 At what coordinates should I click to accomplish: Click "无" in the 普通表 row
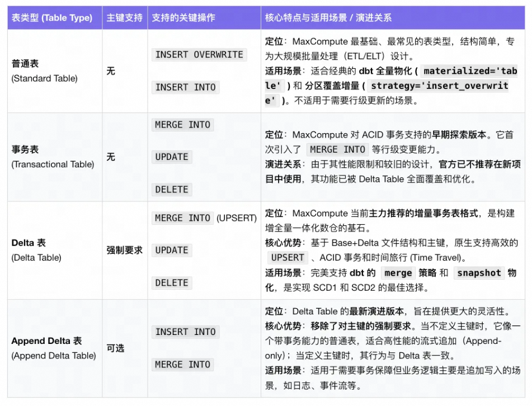111,71
